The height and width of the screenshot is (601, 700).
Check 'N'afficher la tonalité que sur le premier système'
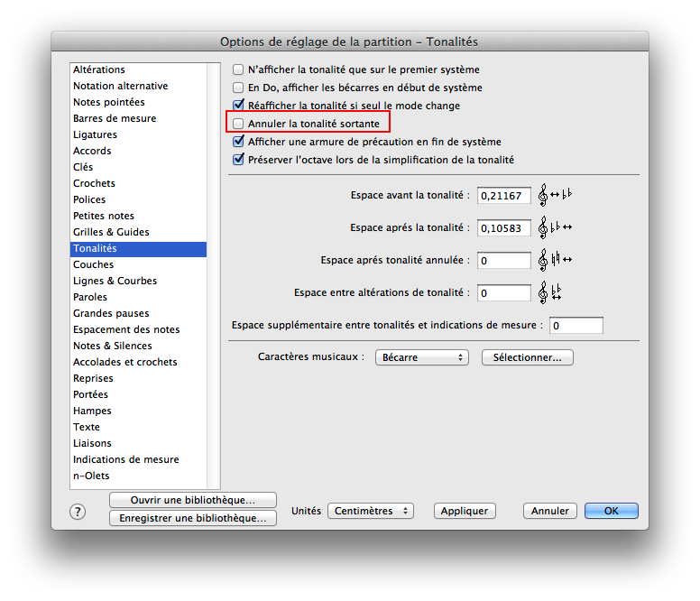[x=238, y=69]
